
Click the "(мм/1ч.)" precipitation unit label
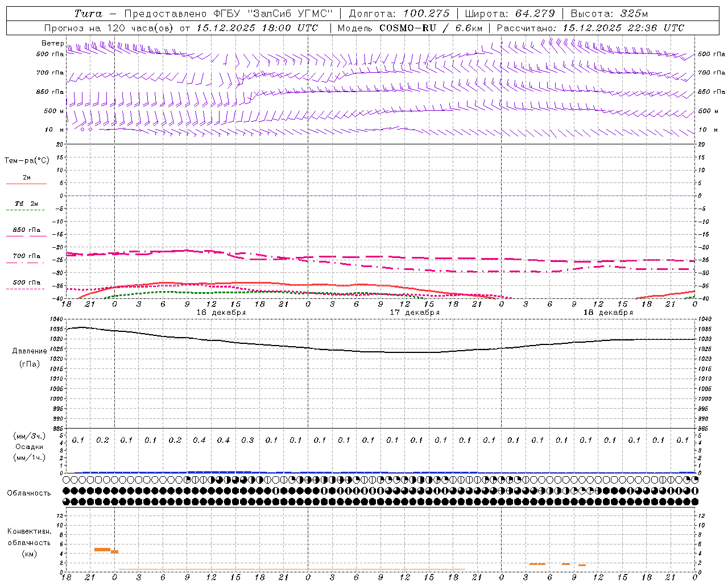pos(30,458)
